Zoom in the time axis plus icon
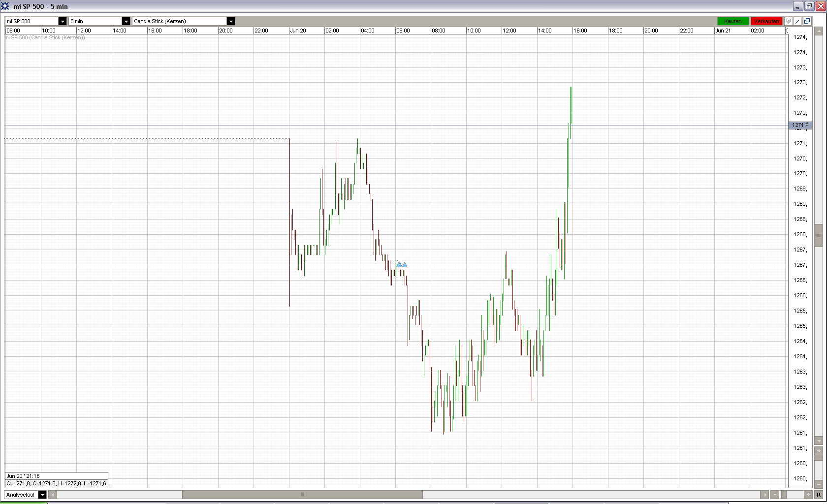The width and height of the screenshot is (827, 504). coord(808,495)
